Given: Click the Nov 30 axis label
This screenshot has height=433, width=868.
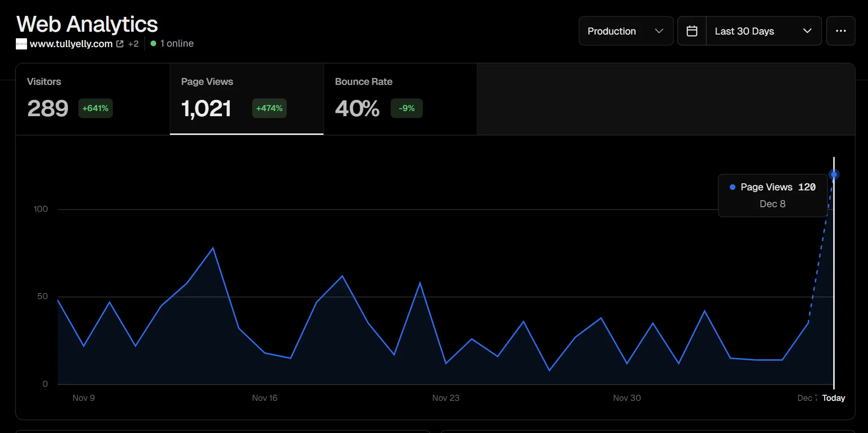Looking at the screenshot, I should (x=627, y=398).
